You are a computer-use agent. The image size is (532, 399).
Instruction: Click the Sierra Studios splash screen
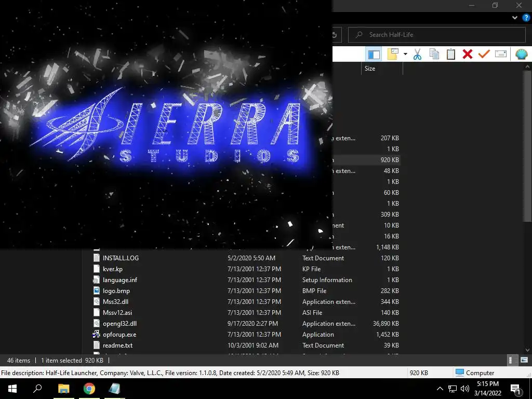click(x=166, y=124)
